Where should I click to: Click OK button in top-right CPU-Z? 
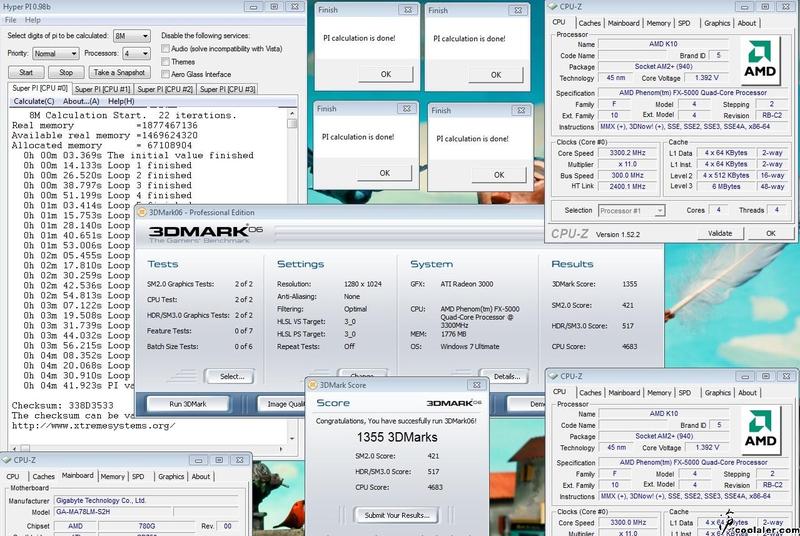[x=770, y=233]
